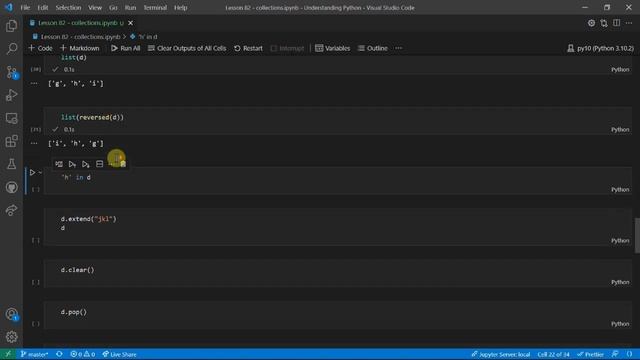Click the remote window indicator in status bar
The width and height of the screenshot is (640, 360).
[8, 354]
